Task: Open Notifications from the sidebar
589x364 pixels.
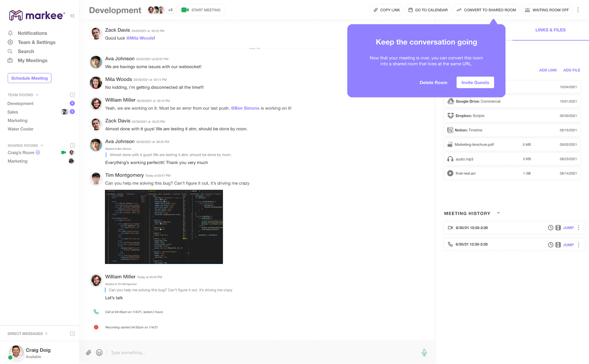Action: 32,33
